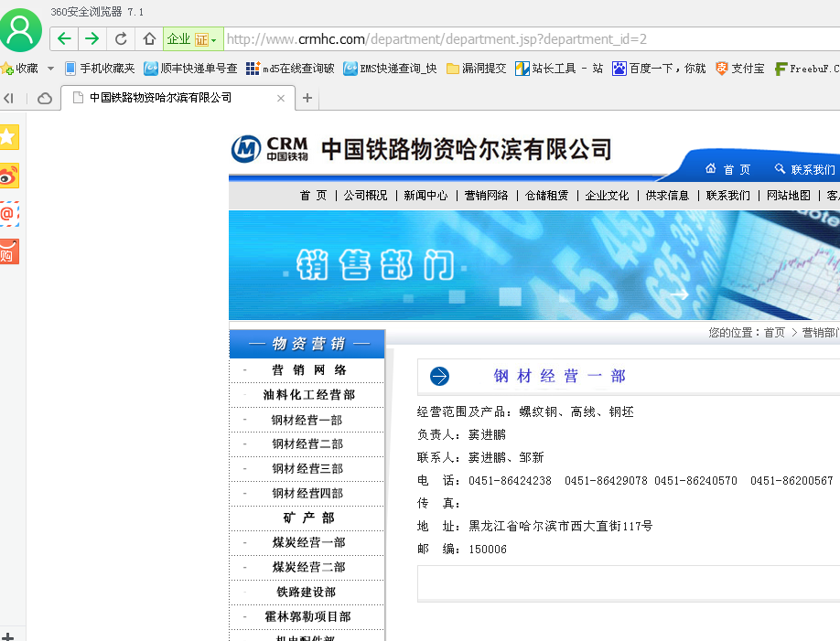
Task: Open 顺丰快递单号查 bookmark
Action: coord(190,69)
